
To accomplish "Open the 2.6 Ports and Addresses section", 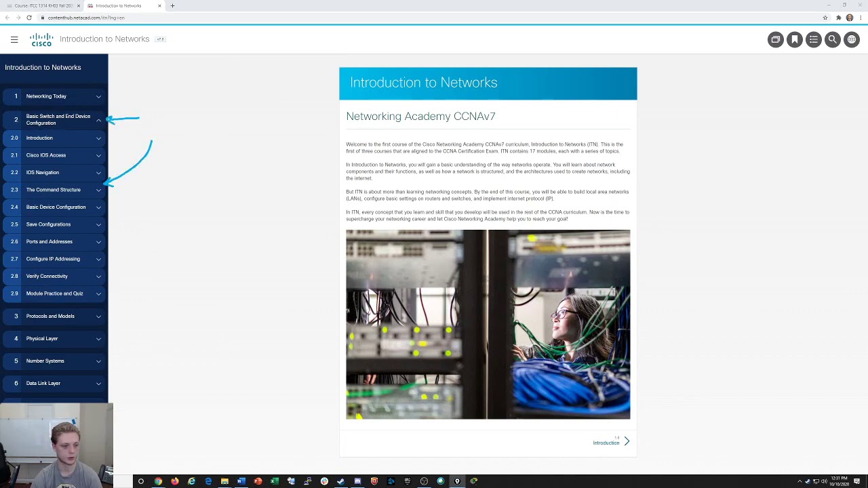I will (x=54, y=241).
